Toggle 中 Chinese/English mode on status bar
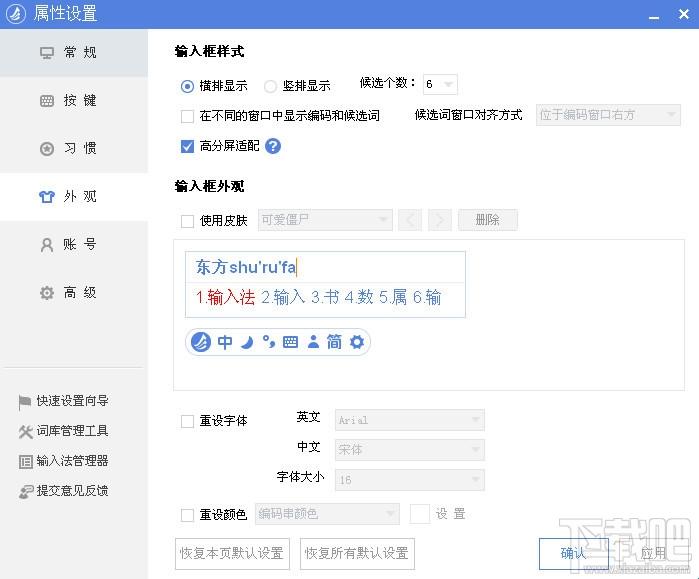This screenshot has width=699, height=579. click(x=225, y=342)
